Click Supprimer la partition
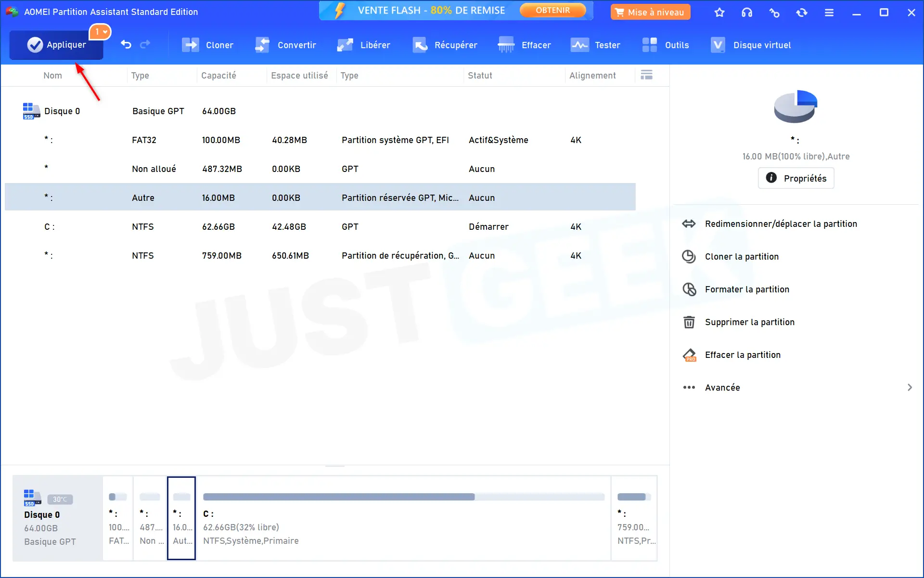This screenshot has width=924, height=578. point(750,322)
